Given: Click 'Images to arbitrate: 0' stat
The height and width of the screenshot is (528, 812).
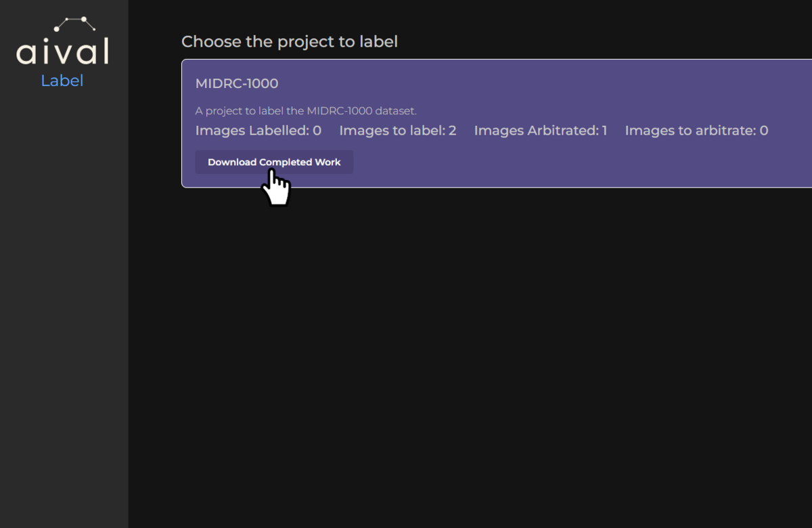Looking at the screenshot, I should (696, 130).
